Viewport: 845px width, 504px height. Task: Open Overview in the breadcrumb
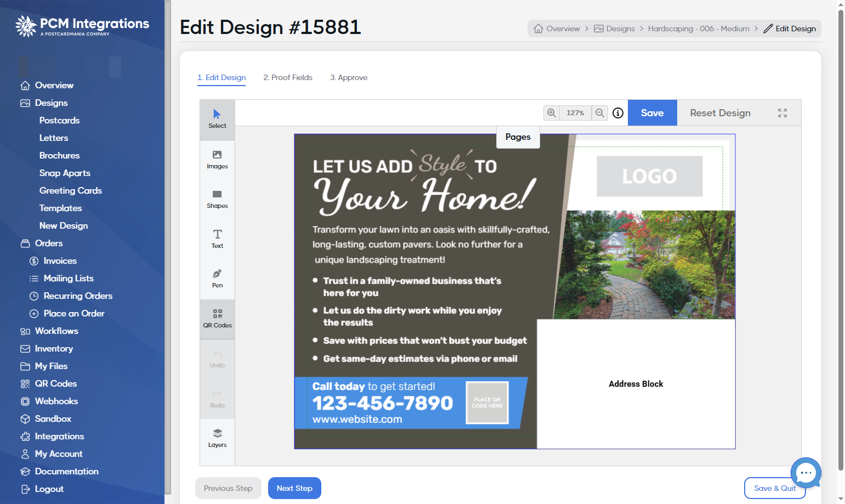click(x=557, y=29)
